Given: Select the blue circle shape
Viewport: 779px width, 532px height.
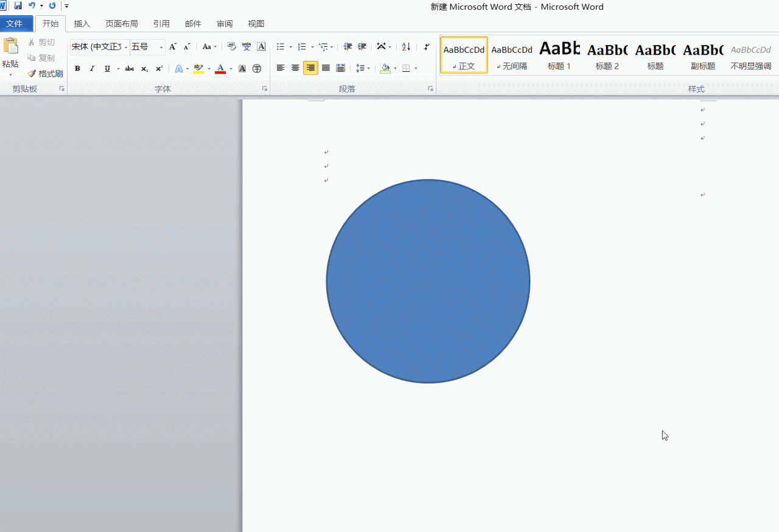Looking at the screenshot, I should tap(428, 281).
